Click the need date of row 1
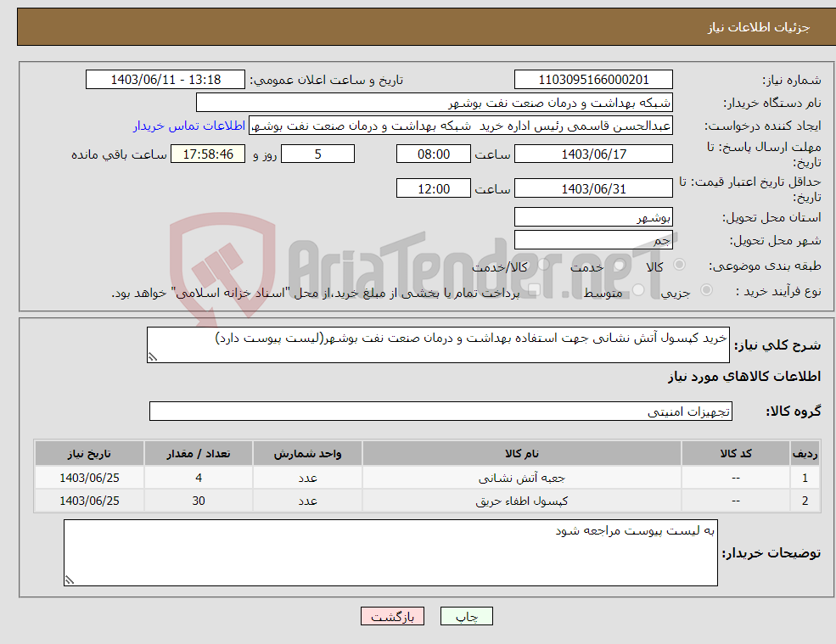This screenshot has width=836, height=644. pos(90,479)
